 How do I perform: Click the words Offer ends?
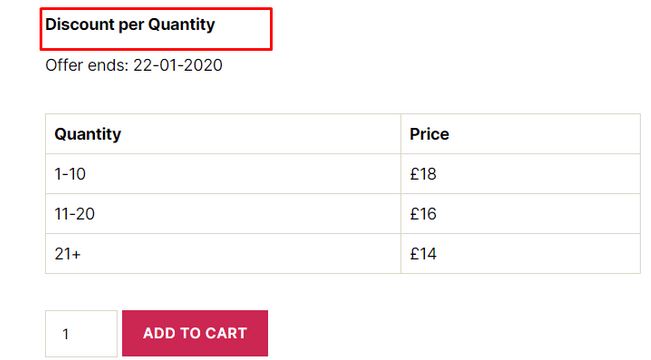[87, 65]
